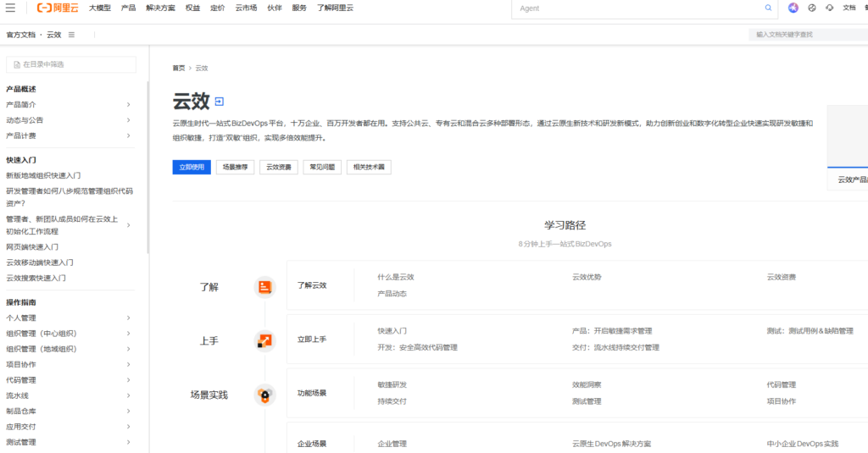Open the 效能洞察 link

pos(587,384)
